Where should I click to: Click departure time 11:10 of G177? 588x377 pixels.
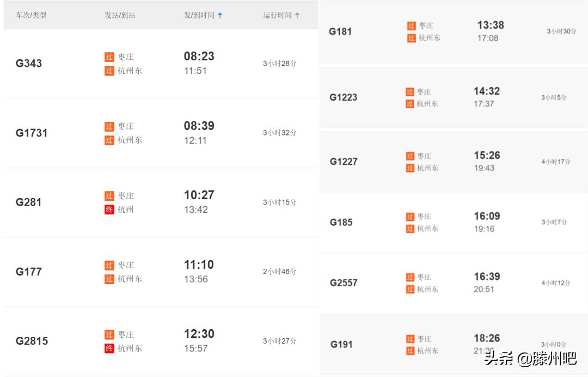199,265
